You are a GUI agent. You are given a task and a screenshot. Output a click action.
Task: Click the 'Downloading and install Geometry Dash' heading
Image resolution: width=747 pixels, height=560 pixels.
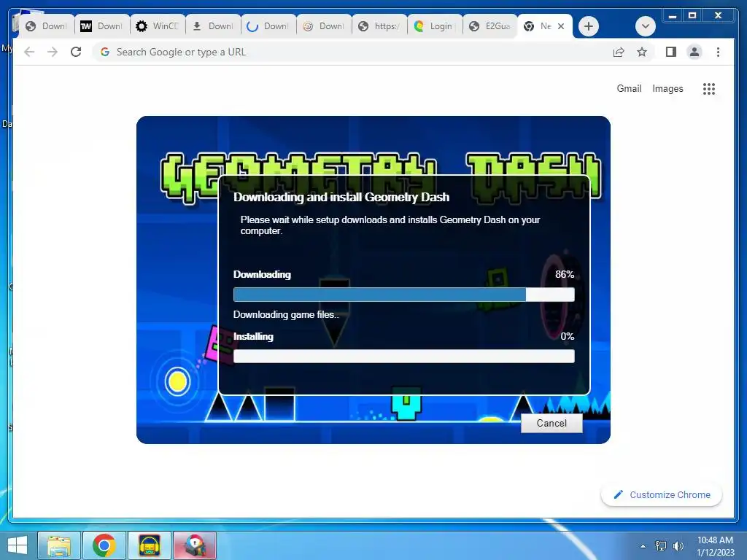coord(341,197)
